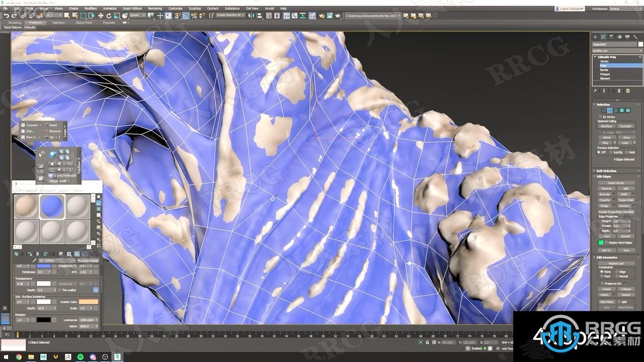Click the Repeat Last button

click(616, 263)
